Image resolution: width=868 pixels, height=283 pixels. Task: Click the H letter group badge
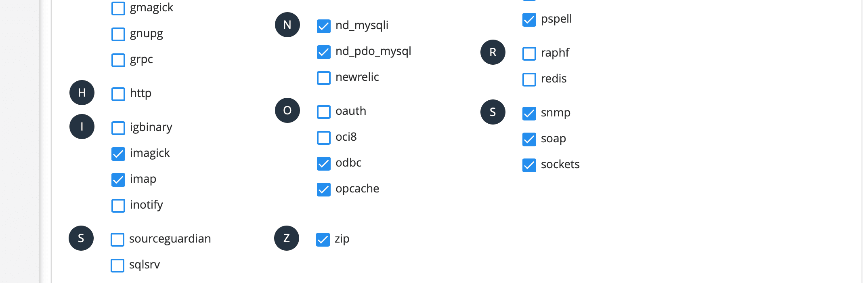[x=82, y=93]
